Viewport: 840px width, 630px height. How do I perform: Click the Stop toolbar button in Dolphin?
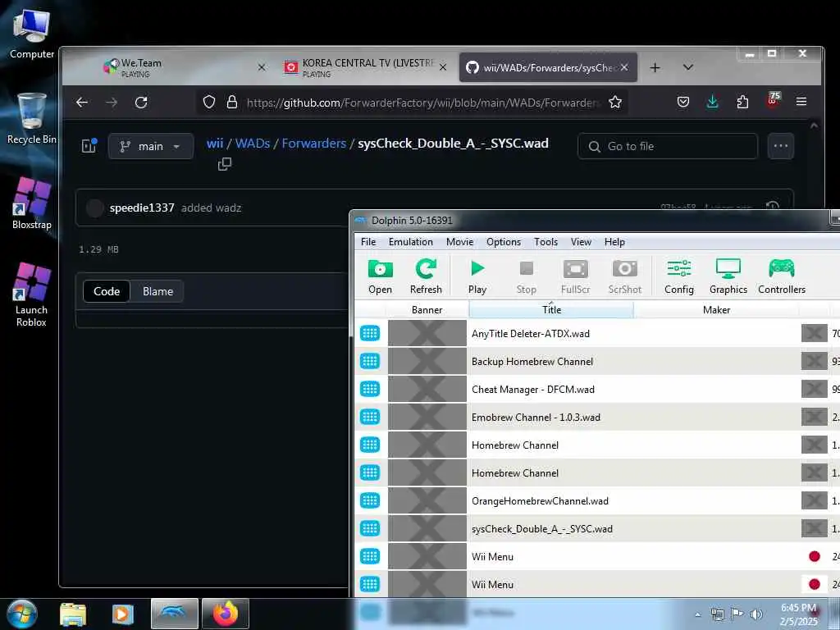coord(526,276)
